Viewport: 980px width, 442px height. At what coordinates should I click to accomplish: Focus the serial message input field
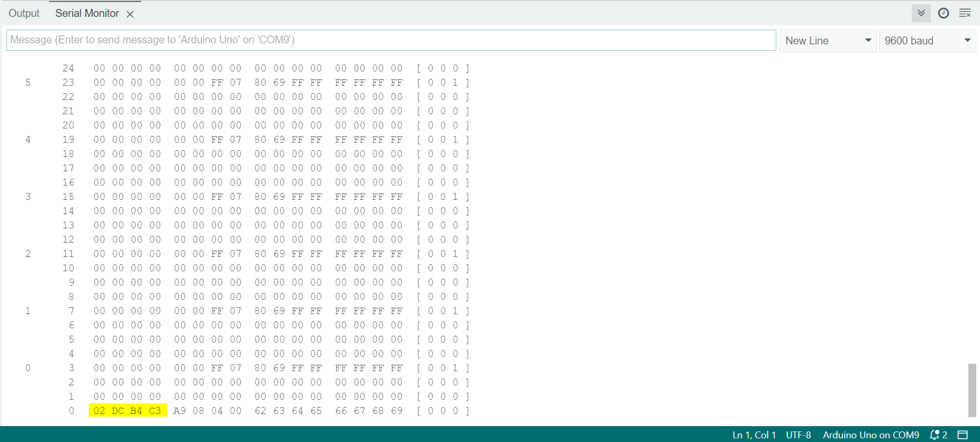click(x=391, y=40)
